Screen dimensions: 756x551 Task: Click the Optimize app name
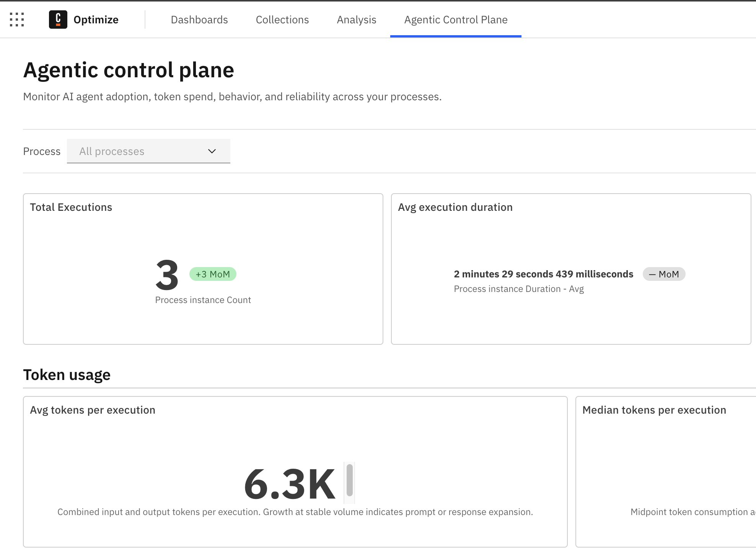pyautogui.click(x=96, y=20)
